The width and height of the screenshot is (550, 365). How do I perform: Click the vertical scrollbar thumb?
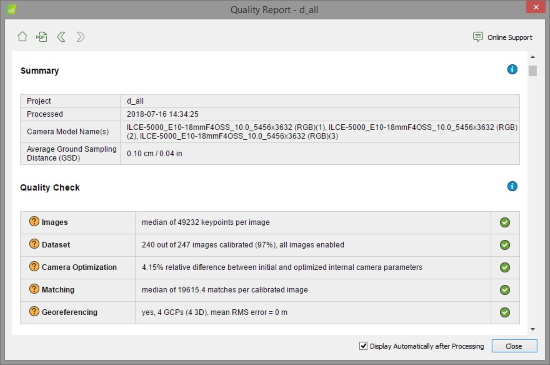click(x=533, y=70)
